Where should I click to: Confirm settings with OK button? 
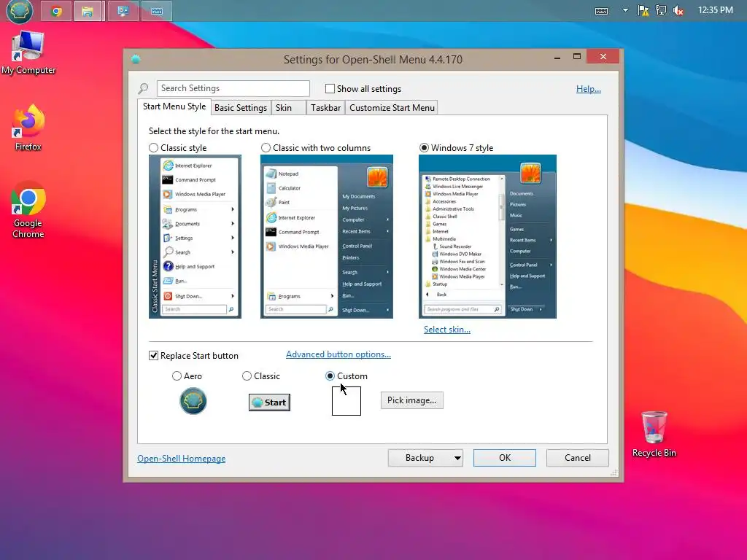point(505,458)
